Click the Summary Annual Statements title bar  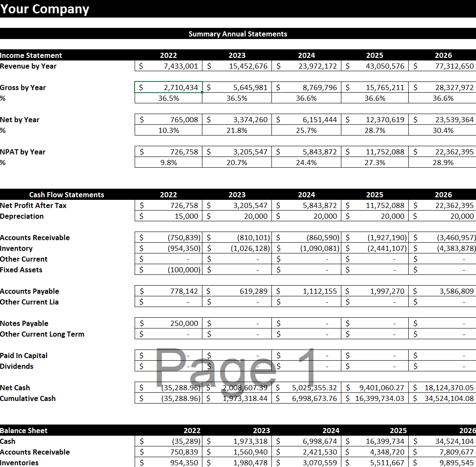pos(238,34)
